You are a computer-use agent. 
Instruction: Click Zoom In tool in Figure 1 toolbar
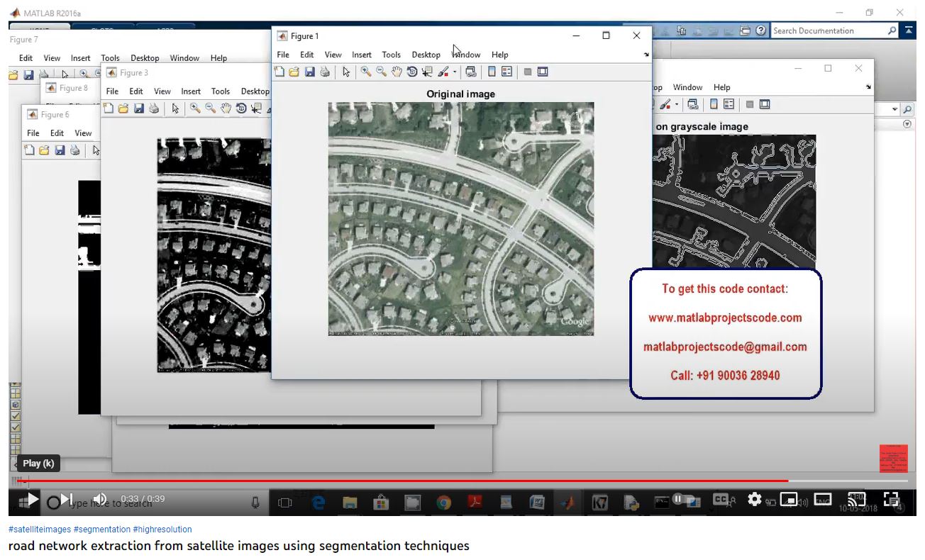(x=366, y=72)
